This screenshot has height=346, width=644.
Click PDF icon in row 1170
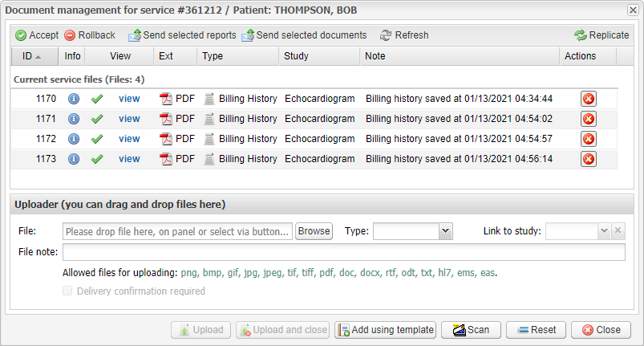tap(166, 99)
